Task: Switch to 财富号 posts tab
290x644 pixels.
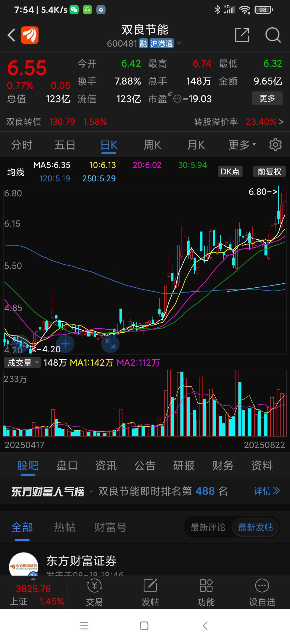Action: (111, 527)
